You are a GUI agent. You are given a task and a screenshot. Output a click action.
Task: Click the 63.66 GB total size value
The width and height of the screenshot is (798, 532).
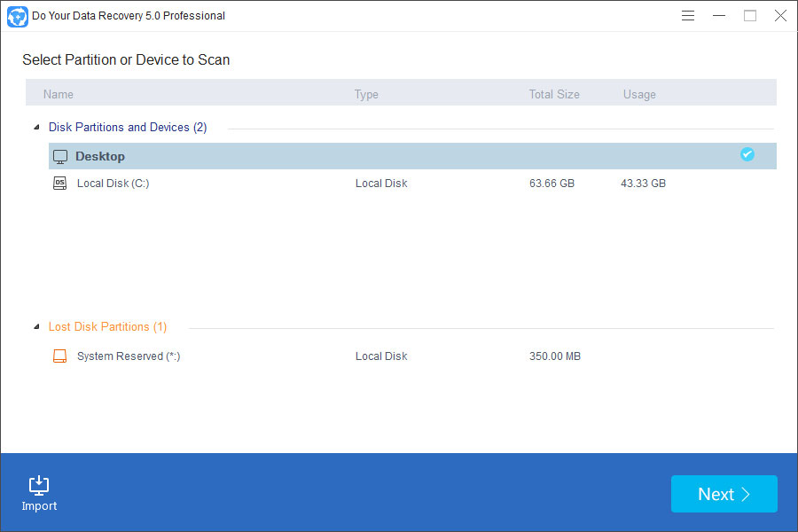tap(552, 184)
